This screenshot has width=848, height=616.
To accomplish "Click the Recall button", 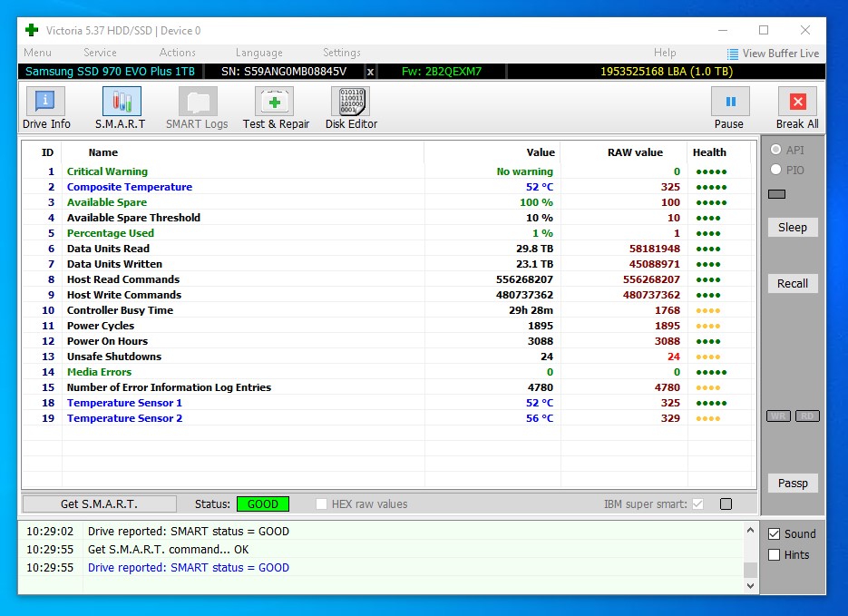I will pos(793,283).
